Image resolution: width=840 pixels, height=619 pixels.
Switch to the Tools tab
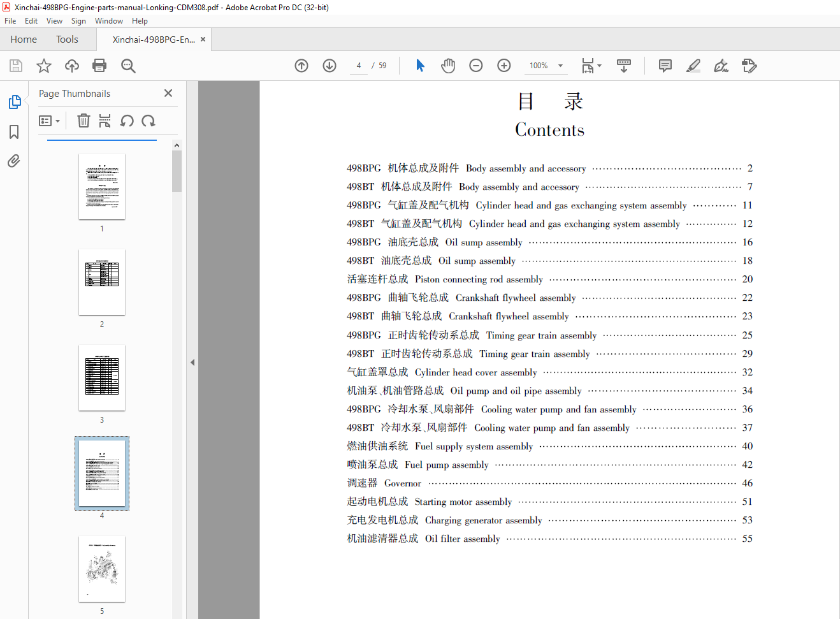(x=67, y=40)
